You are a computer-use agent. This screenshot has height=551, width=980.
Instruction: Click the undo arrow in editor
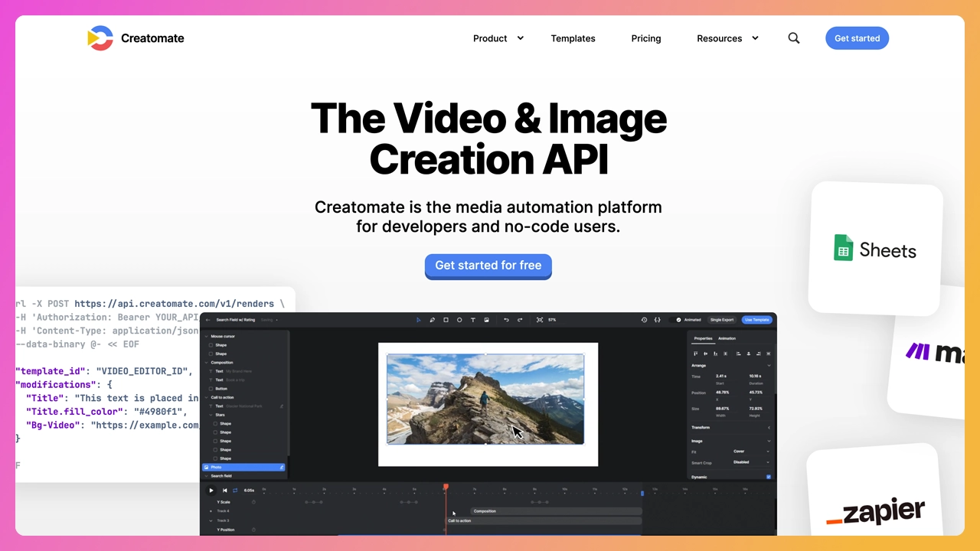point(506,320)
